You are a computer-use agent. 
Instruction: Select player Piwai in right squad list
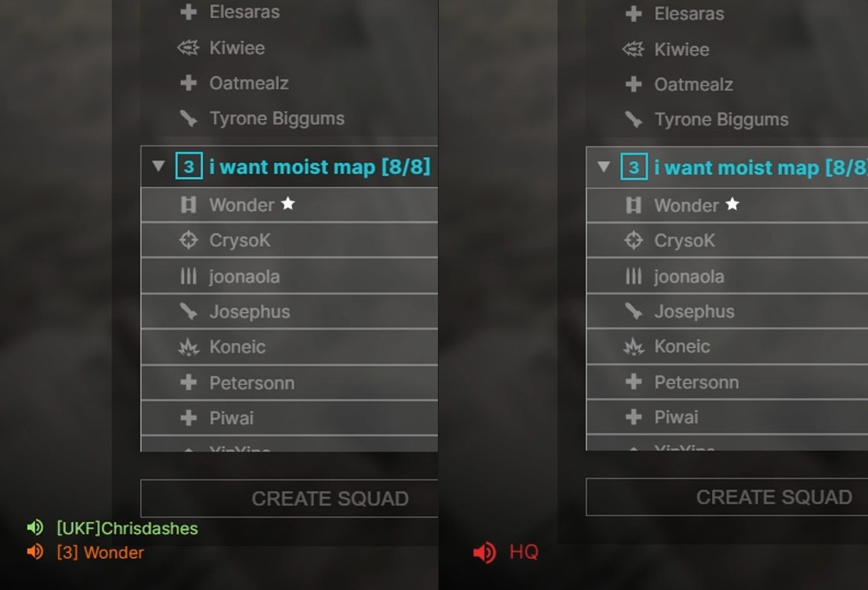pos(727,417)
